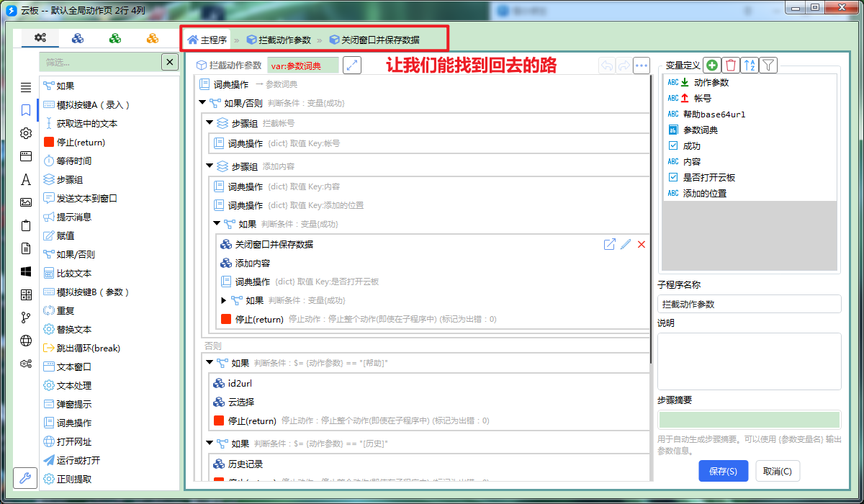This screenshot has width=864, height=504.
Task: Collapse the 如果 step checking [历史]
Action: (210, 444)
